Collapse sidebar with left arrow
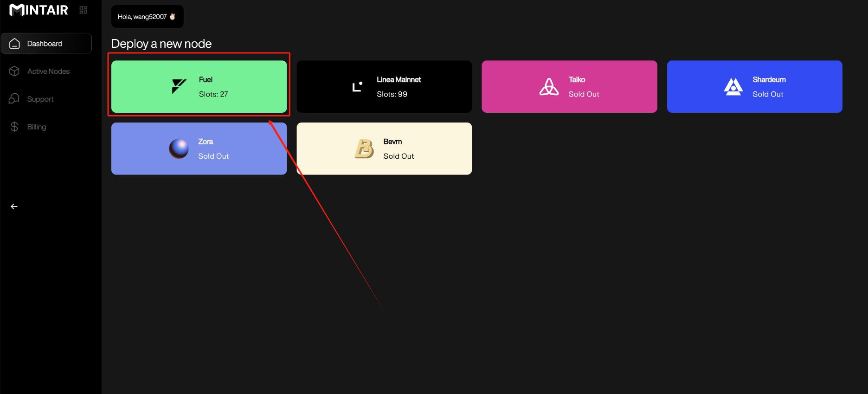 [x=14, y=207]
